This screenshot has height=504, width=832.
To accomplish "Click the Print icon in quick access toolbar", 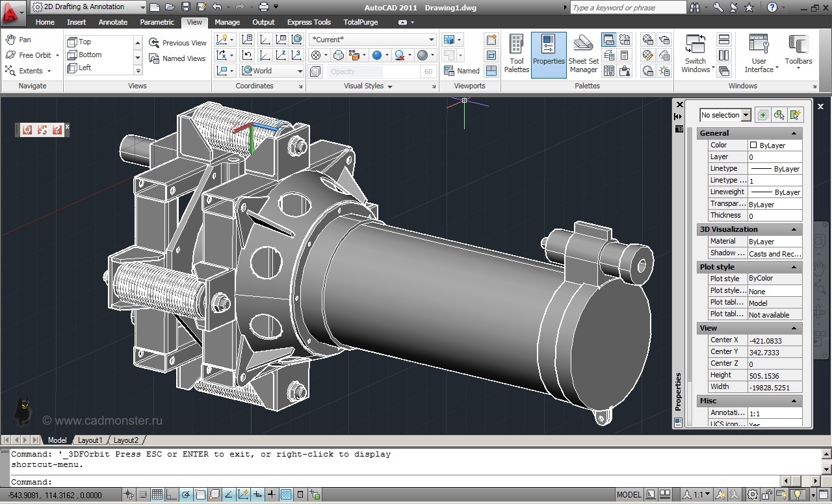I will 264,6.
